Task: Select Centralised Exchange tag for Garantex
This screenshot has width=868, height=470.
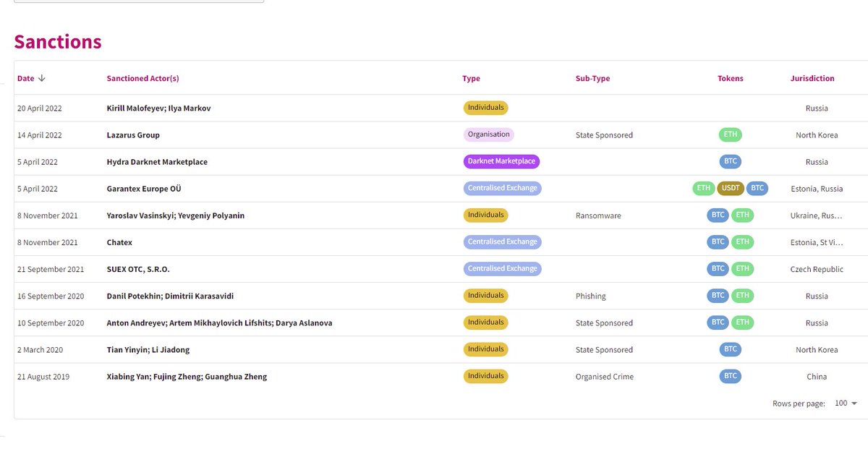Action: click(x=502, y=188)
